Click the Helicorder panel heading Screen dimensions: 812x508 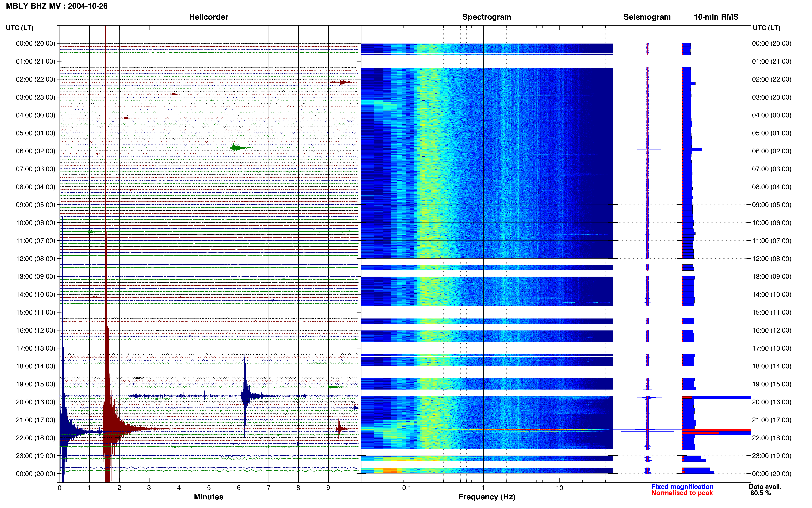[209, 17]
